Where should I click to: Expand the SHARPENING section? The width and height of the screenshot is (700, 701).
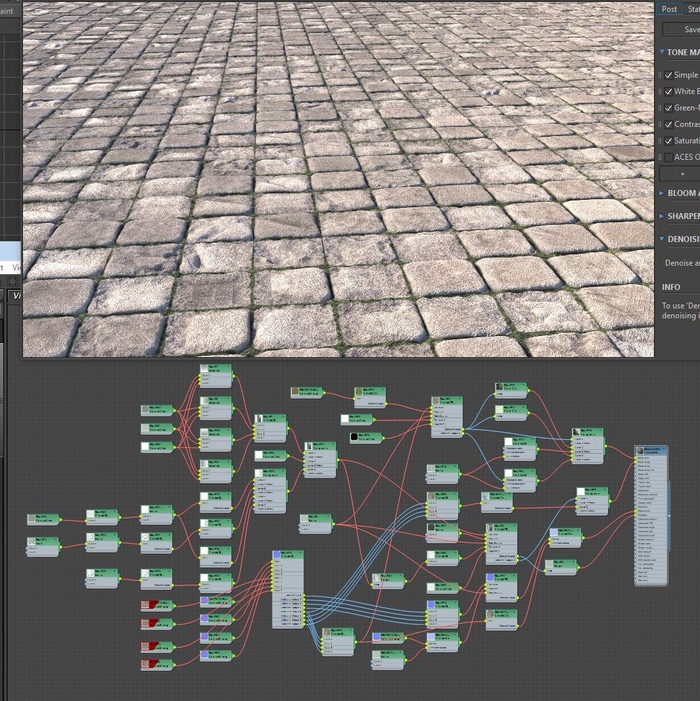pos(662,216)
